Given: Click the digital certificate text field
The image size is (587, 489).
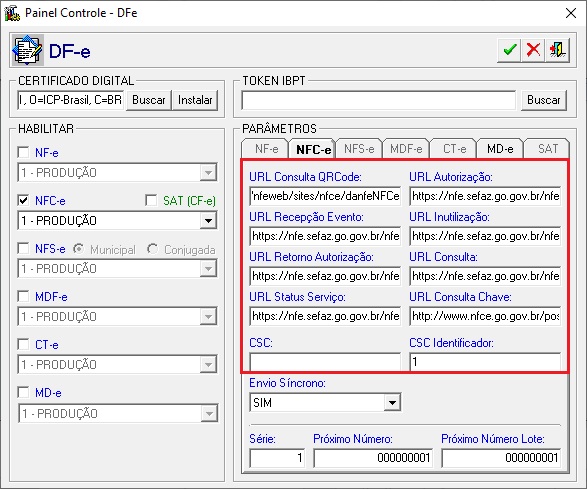Looking at the screenshot, I should pyautogui.click(x=71, y=100).
